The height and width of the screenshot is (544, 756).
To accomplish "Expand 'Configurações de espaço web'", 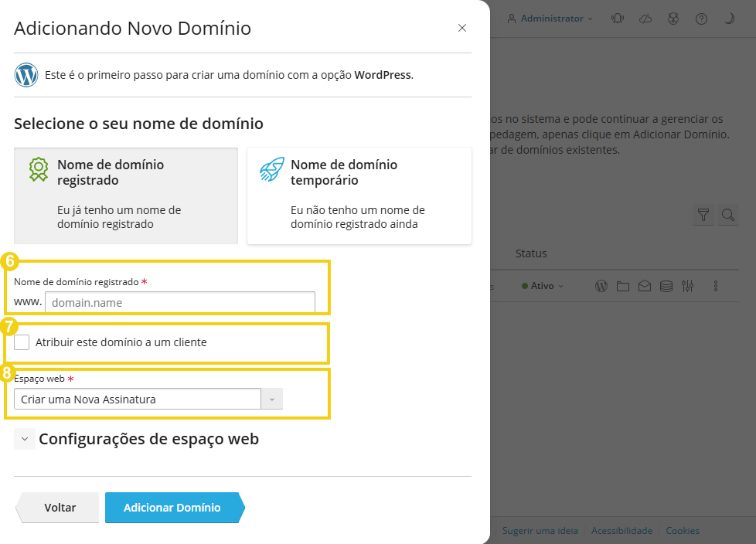I will coord(25,438).
